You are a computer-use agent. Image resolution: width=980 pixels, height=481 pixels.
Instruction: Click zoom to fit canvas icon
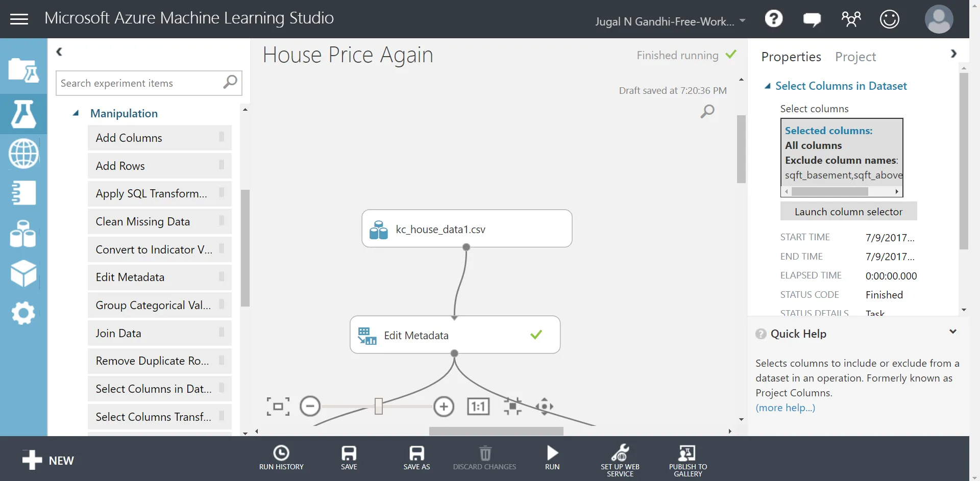point(278,407)
